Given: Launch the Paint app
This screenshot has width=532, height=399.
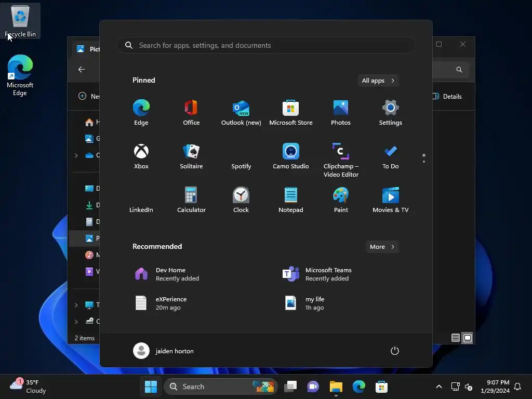Looking at the screenshot, I should tap(341, 200).
